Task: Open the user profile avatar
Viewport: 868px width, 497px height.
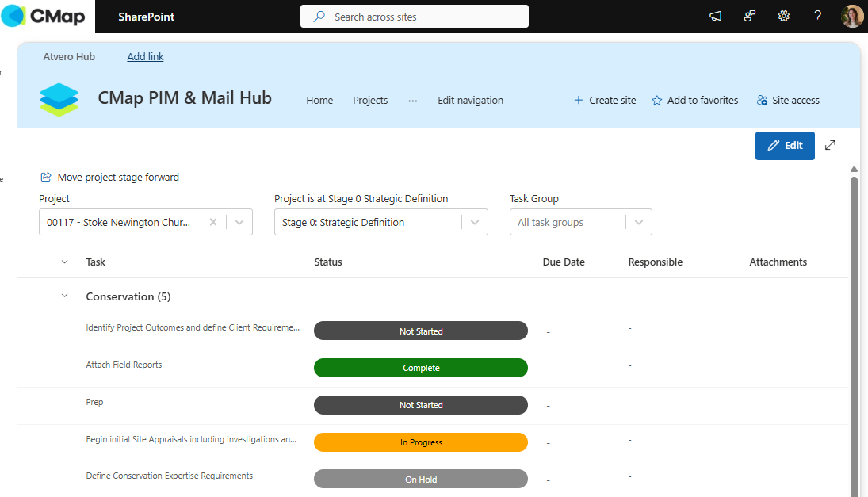Action: coord(852,16)
